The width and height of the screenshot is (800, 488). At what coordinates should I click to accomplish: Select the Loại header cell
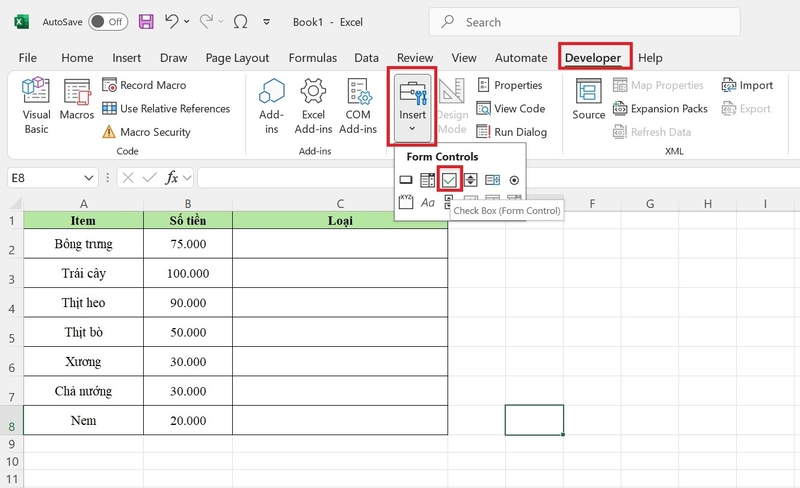[340, 221]
